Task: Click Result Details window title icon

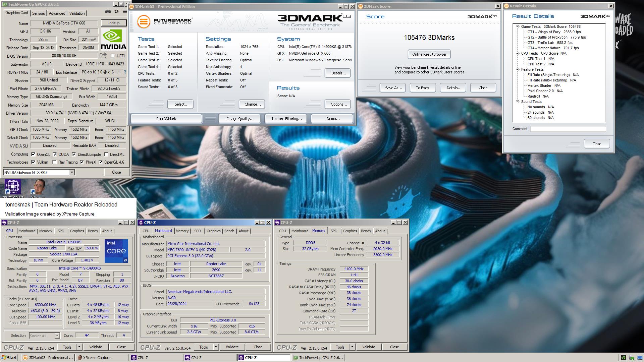Action: pos(506,6)
